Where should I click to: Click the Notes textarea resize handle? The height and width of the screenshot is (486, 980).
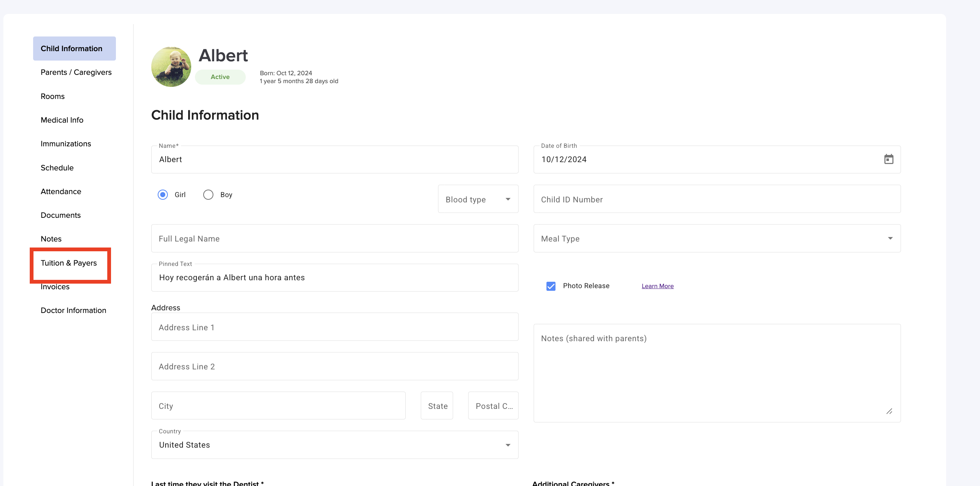(x=889, y=411)
